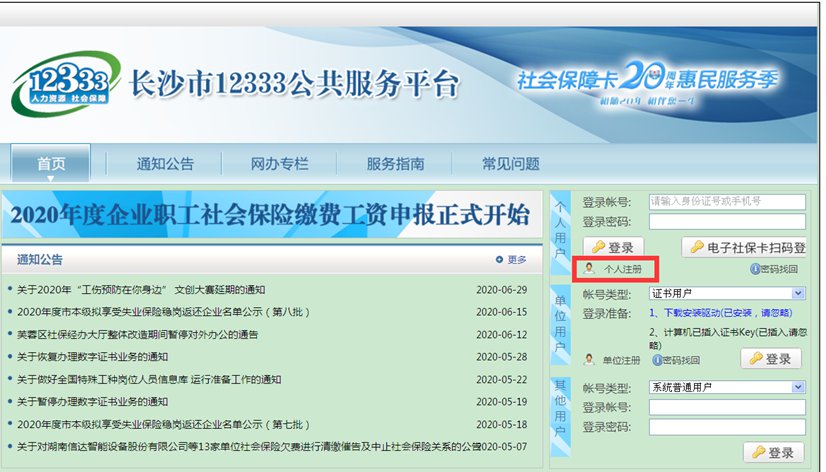Open the 通知公告 navigation menu
This screenshot has width=826, height=472.
[165, 164]
